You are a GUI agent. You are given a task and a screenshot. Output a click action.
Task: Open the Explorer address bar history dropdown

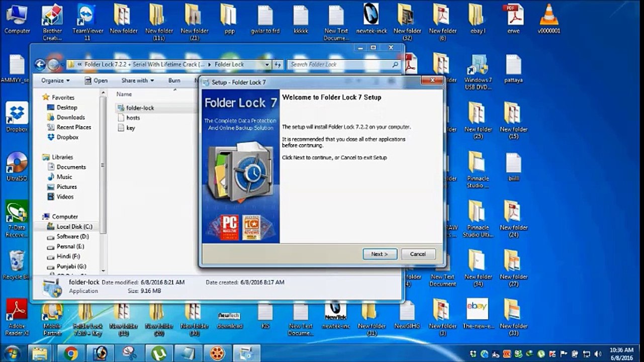267,64
